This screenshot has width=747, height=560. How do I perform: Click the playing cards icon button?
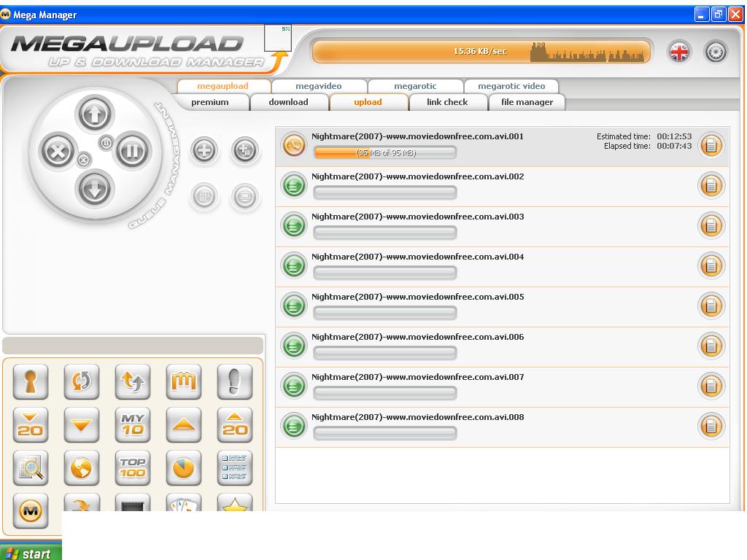tap(183, 503)
